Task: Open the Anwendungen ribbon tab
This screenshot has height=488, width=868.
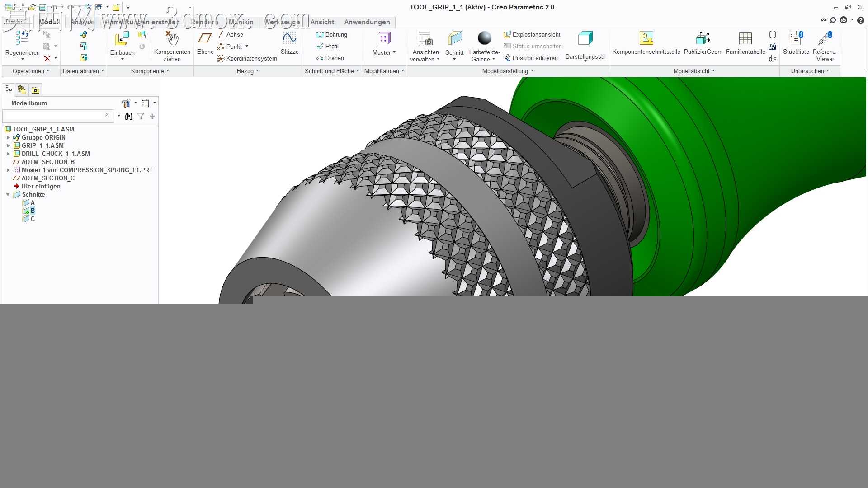Action: click(x=367, y=22)
